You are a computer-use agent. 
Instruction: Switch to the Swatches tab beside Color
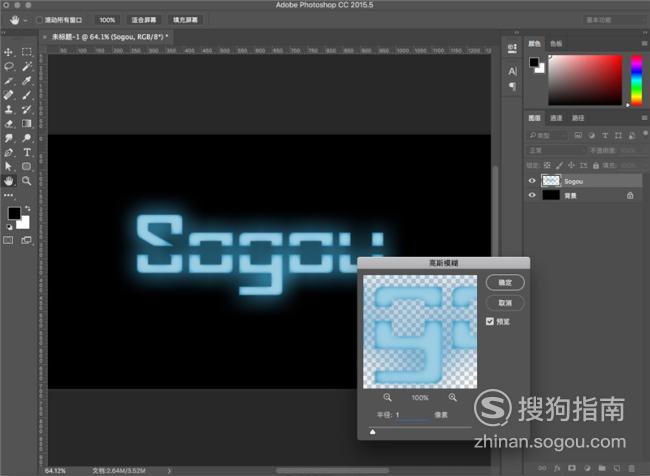[x=556, y=44]
